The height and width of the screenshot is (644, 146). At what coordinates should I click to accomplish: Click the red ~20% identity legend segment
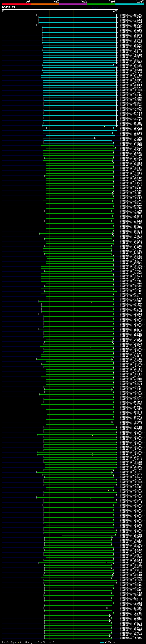[x=16, y=4]
